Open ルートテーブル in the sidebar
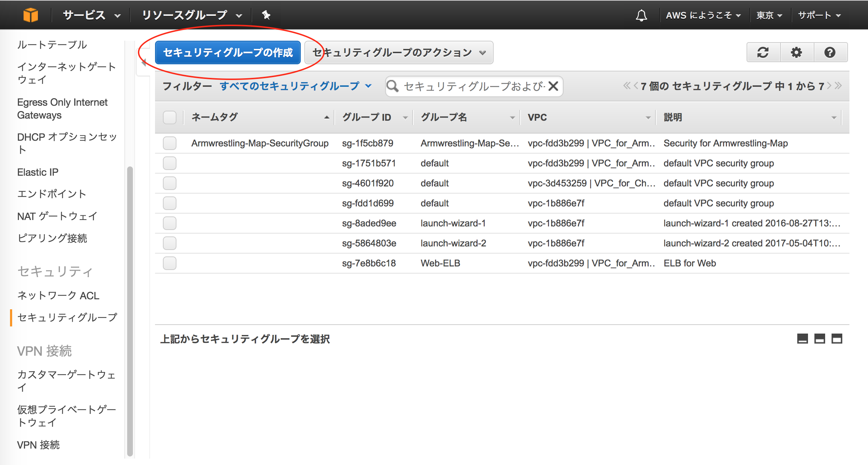 (52, 45)
